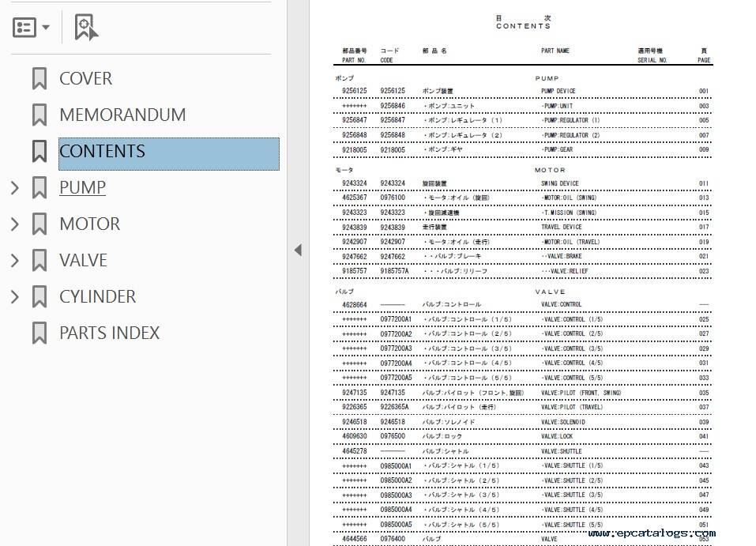
Task: Open the CYLINDER bookmark
Action: 97,296
